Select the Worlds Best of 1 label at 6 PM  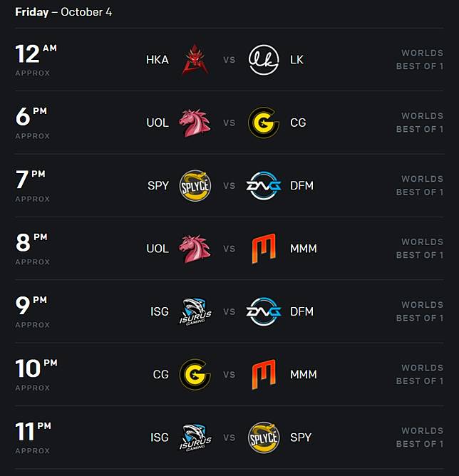click(x=420, y=123)
